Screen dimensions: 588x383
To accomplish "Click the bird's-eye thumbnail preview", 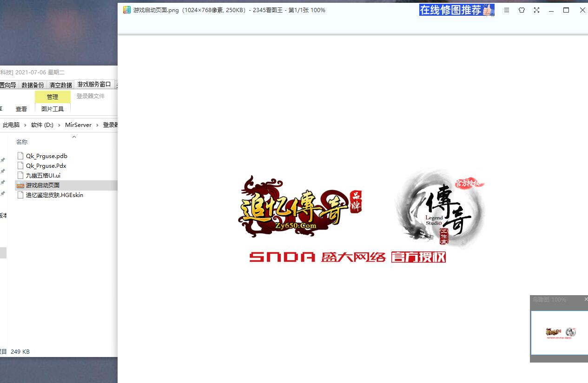I will 559,332.
